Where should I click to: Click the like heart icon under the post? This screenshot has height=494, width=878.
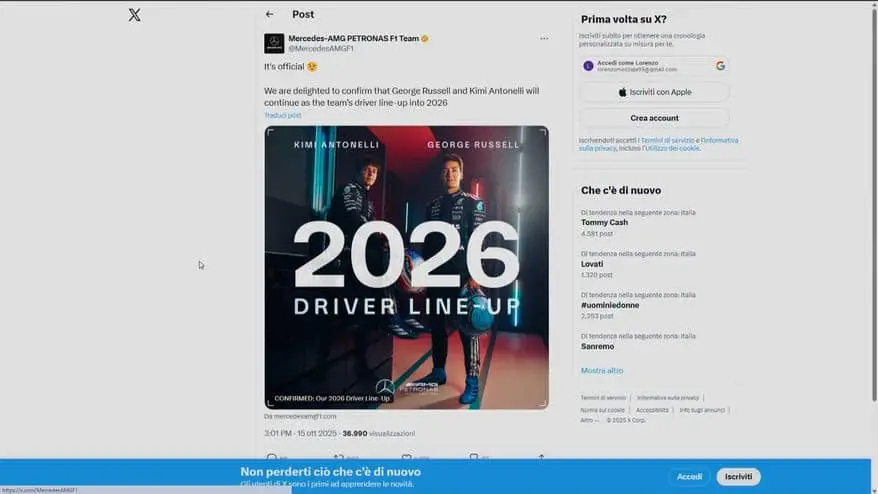click(406, 458)
